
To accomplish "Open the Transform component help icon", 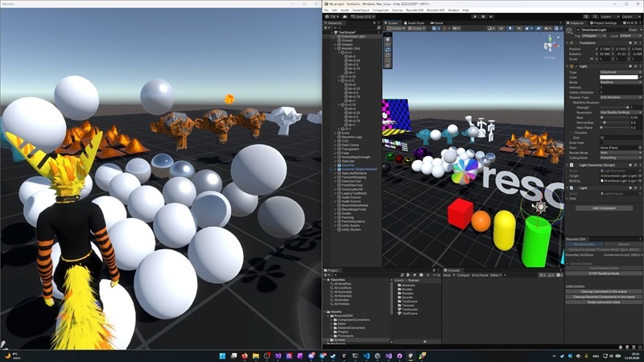I will click(x=630, y=43).
